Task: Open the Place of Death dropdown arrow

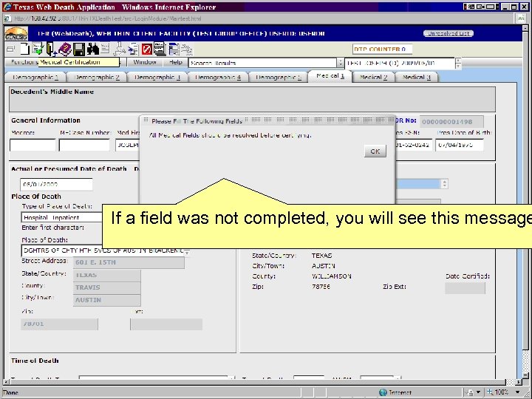Action: [187, 251]
